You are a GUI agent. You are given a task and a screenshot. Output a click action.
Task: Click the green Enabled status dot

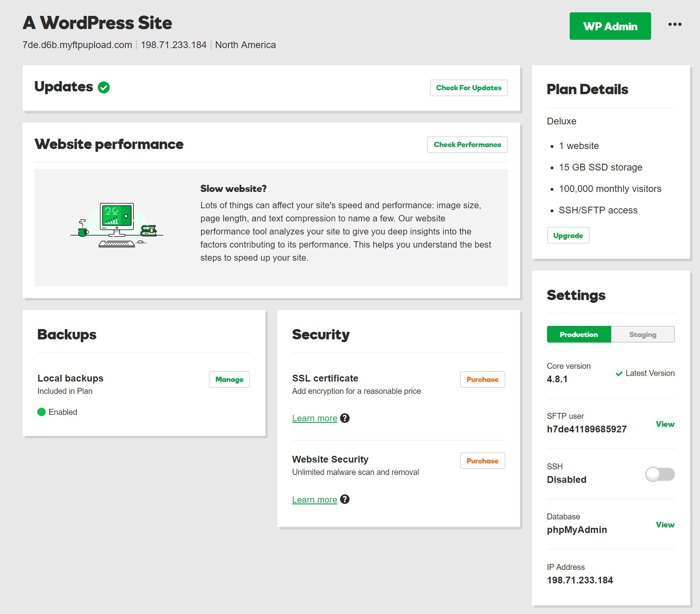pyautogui.click(x=41, y=412)
